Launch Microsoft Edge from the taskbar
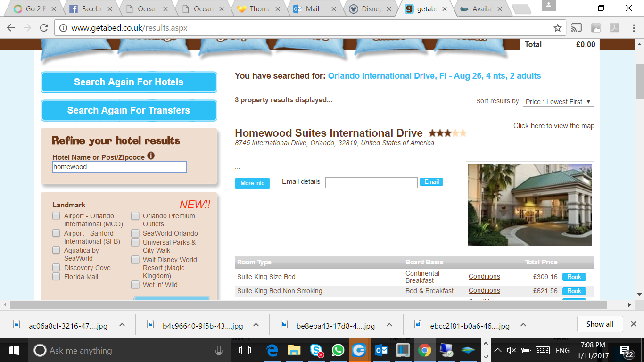Viewport: 644px width, 362px height. pyautogui.click(x=272, y=350)
